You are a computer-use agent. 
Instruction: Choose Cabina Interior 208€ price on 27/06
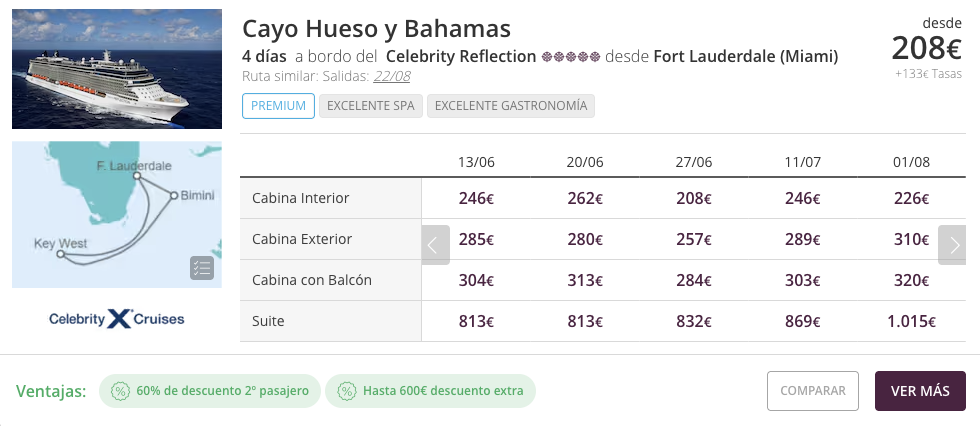pyautogui.click(x=694, y=199)
